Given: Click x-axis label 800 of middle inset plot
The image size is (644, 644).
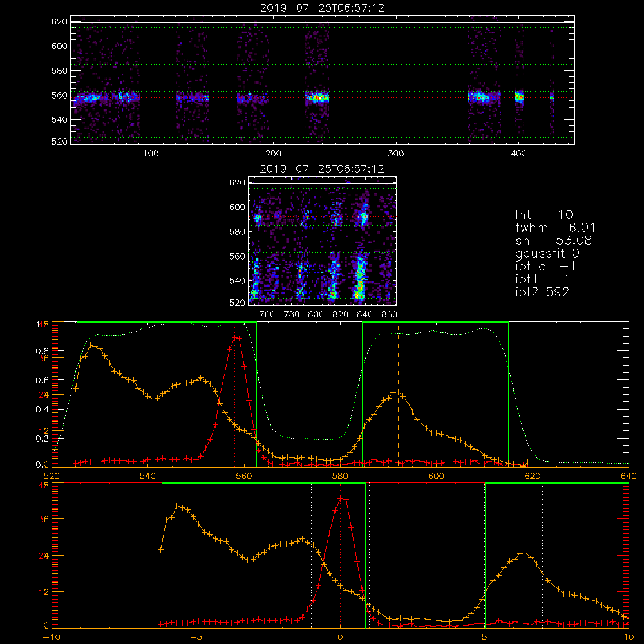Looking at the screenshot, I should click(316, 315).
